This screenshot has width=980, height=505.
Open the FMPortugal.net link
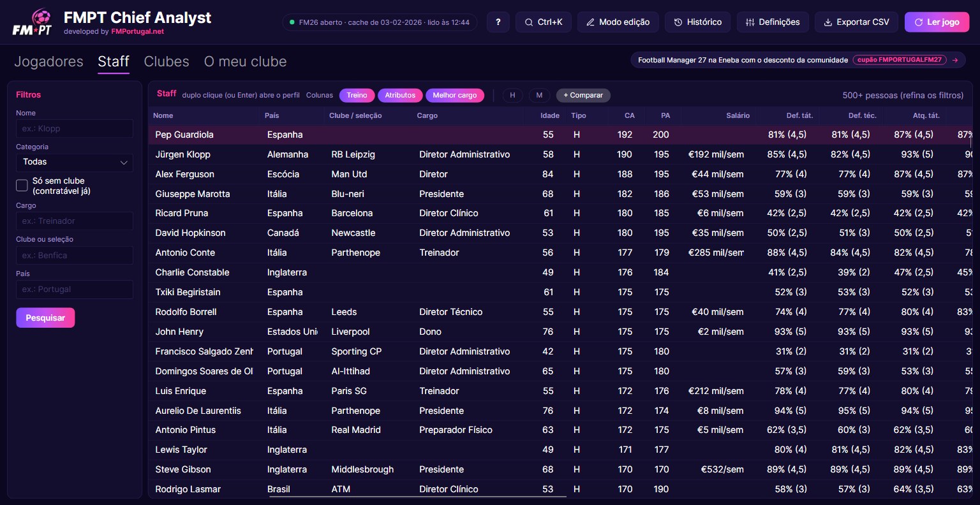click(137, 31)
